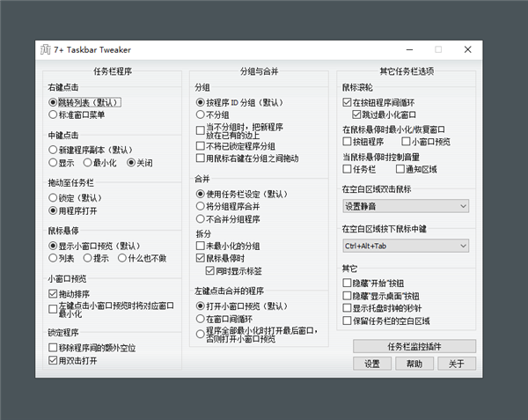Click the 设置 button
Viewport: 528px width, 420px height.
(x=372, y=363)
